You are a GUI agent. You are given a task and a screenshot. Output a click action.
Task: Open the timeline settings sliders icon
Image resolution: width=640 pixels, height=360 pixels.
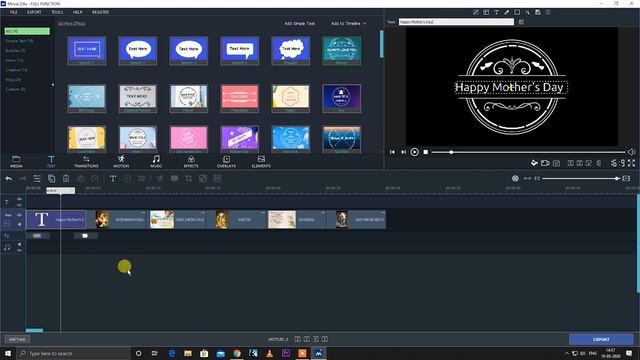click(37, 178)
